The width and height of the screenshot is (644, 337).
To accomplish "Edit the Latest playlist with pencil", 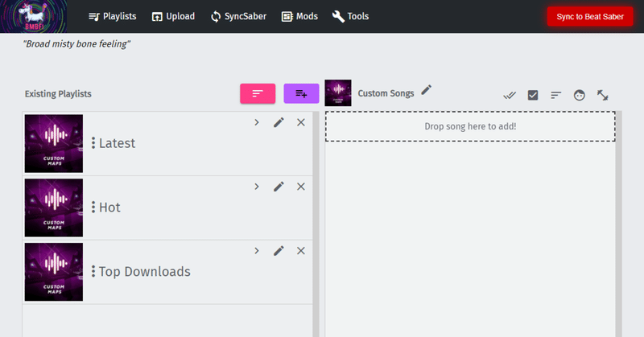I will (279, 122).
